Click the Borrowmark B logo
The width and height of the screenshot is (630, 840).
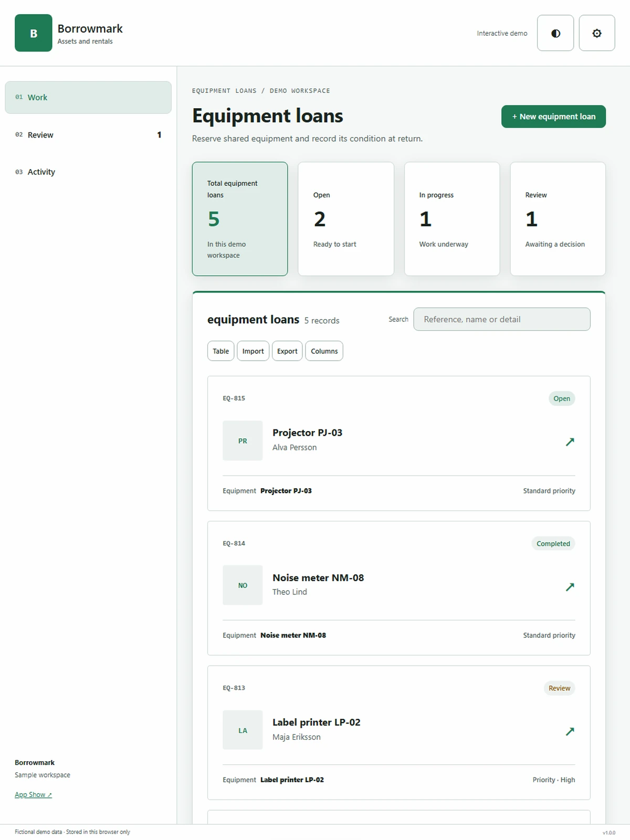[34, 33]
